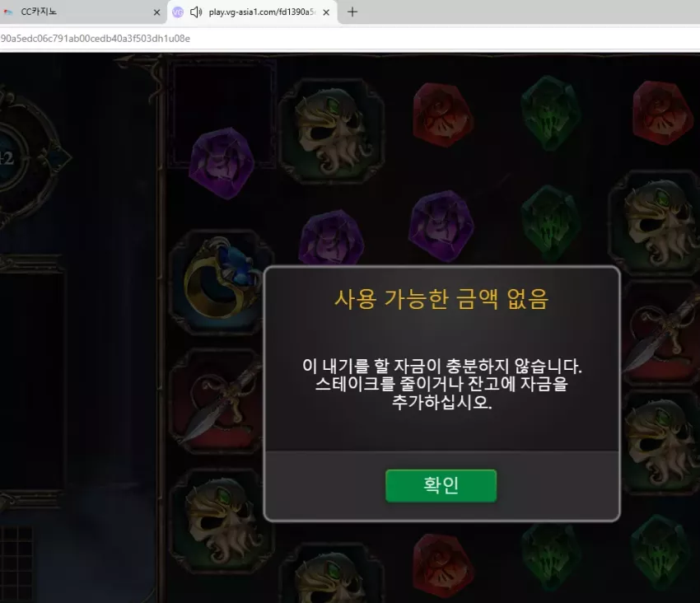Click the gold ring with blue gem symbol
This screenshot has width=700, height=603.
tap(222, 283)
